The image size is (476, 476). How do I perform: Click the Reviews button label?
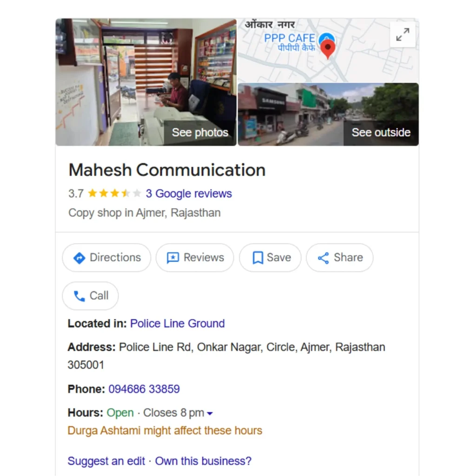point(204,258)
